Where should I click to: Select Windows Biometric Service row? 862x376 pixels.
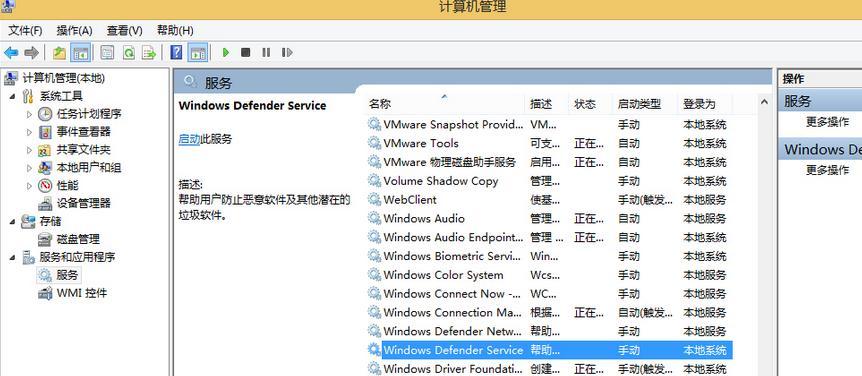point(549,256)
